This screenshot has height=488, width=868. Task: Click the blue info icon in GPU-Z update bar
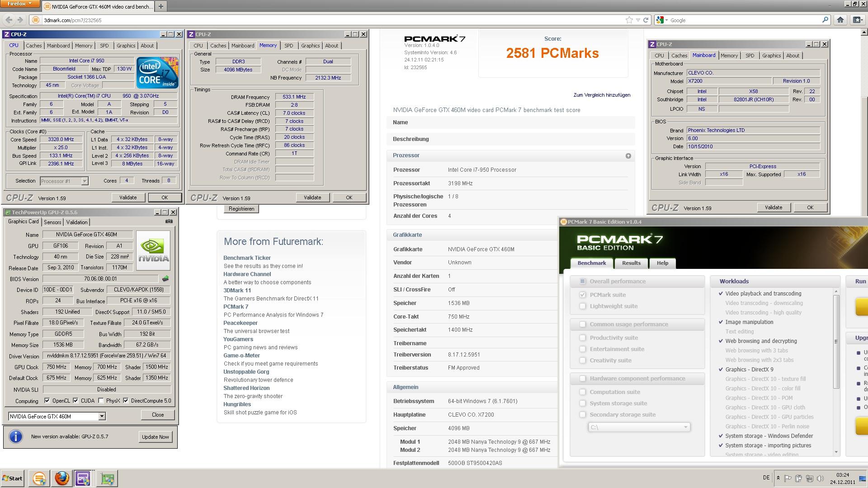[16, 436]
